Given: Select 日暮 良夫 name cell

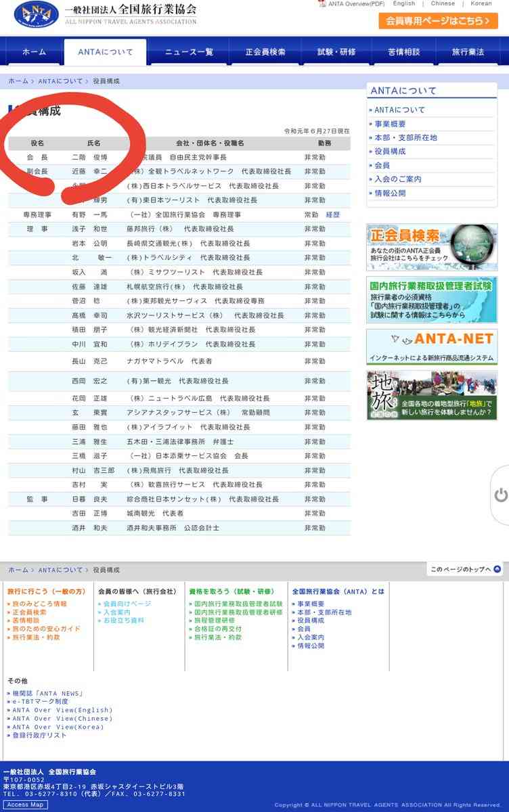Looking at the screenshot, I should [89, 499].
